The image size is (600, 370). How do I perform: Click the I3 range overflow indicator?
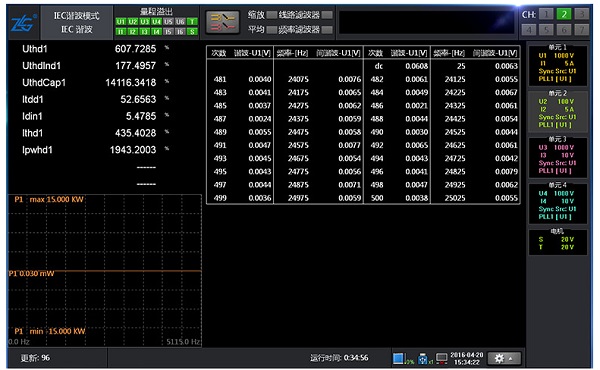pyautogui.click(x=145, y=31)
